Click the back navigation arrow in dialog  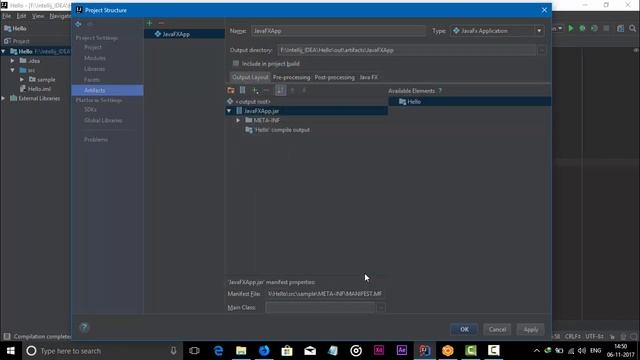pyautogui.click(x=78, y=24)
